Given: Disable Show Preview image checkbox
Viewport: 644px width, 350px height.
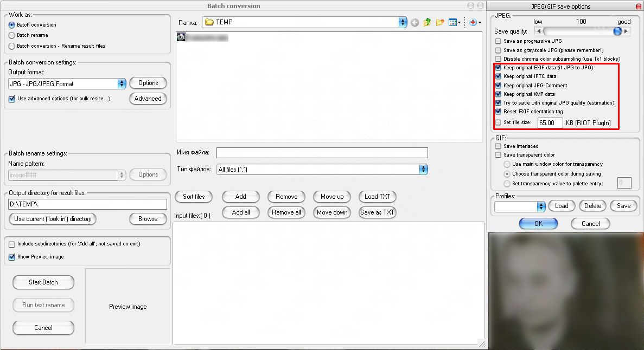Looking at the screenshot, I should coord(12,257).
